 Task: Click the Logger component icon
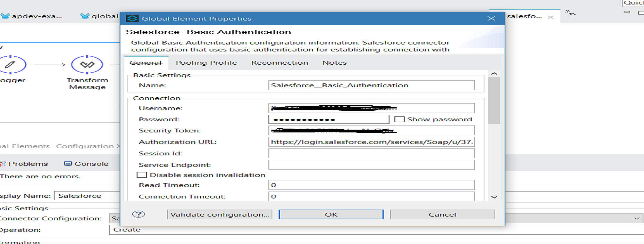[x=11, y=65]
